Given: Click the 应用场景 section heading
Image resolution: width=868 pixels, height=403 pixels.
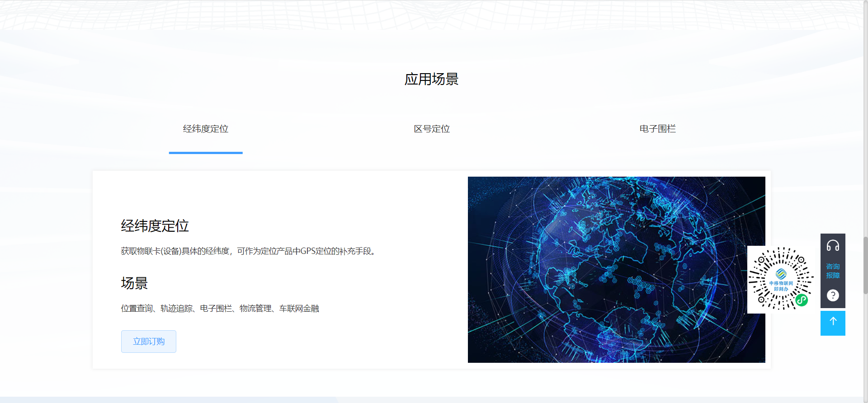Looking at the screenshot, I should 432,79.
